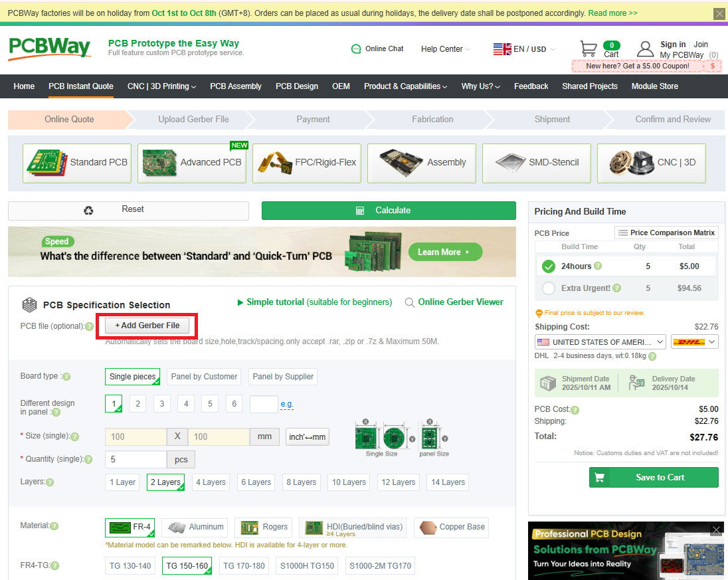
Task: Click help icon next to Board type
Action: (66, 377)
